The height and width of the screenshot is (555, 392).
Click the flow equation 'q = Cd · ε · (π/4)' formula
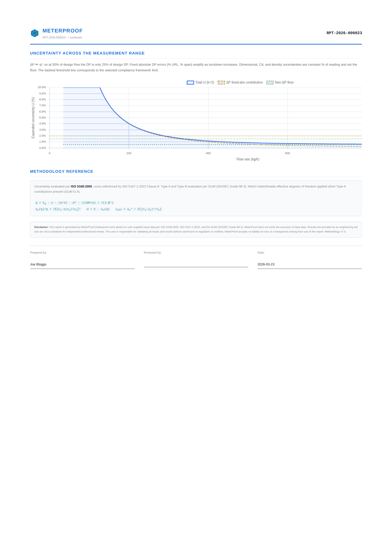click(x=74, y=203)
